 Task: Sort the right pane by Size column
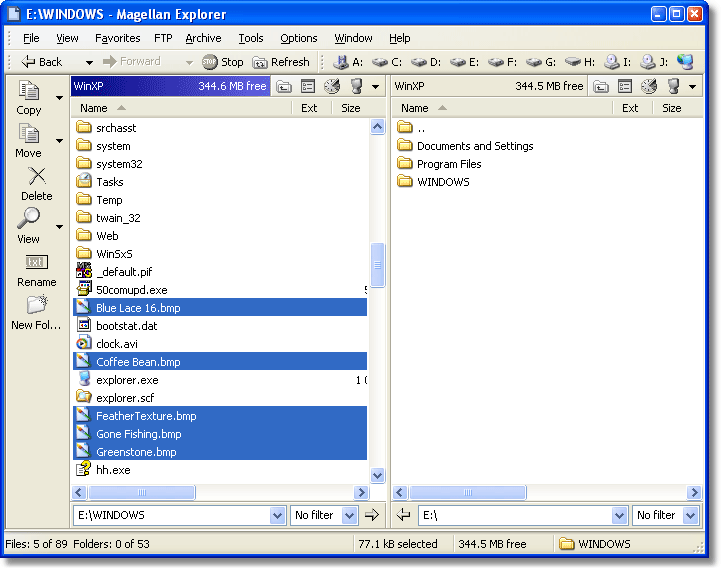[671, 108]
